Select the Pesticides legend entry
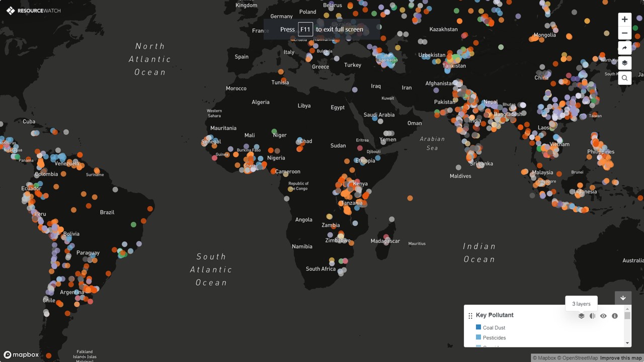Screen dimensions: 644x362 [495, 338]
